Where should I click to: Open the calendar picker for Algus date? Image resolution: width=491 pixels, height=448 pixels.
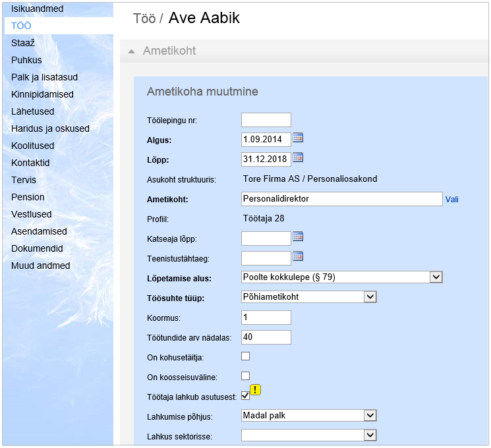point(298,138)
